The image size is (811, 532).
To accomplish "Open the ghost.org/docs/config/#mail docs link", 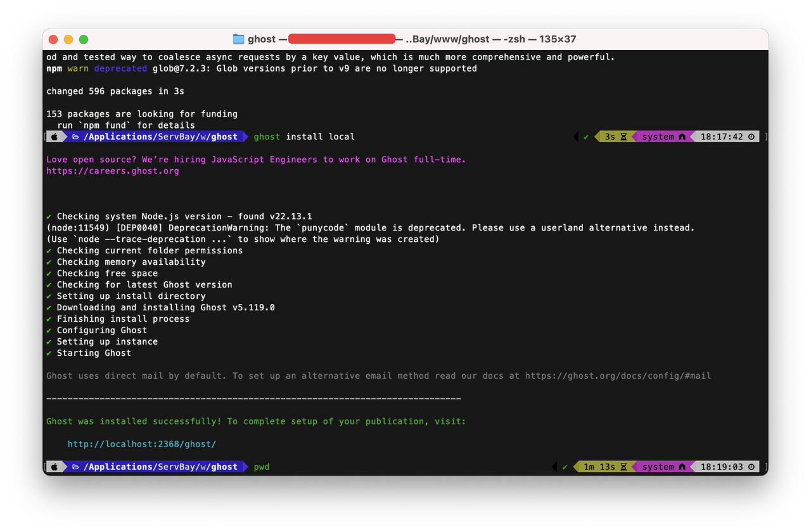I will (x=618, y=376).
